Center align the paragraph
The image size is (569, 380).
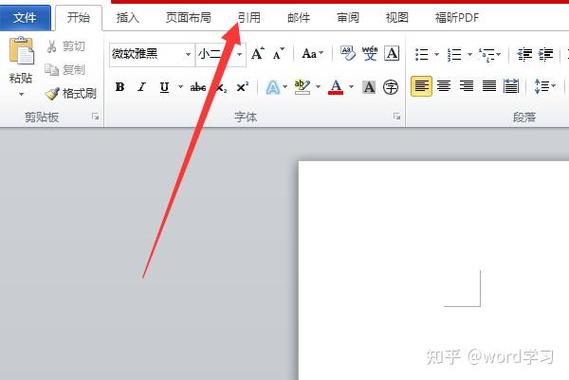(x=444, y=86)
